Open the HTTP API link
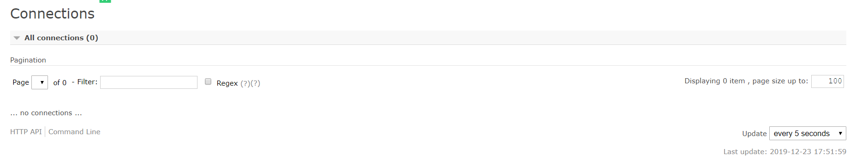The height and width of the screenshot is (168, 868). pyautogui.click(x=26, y=132)
